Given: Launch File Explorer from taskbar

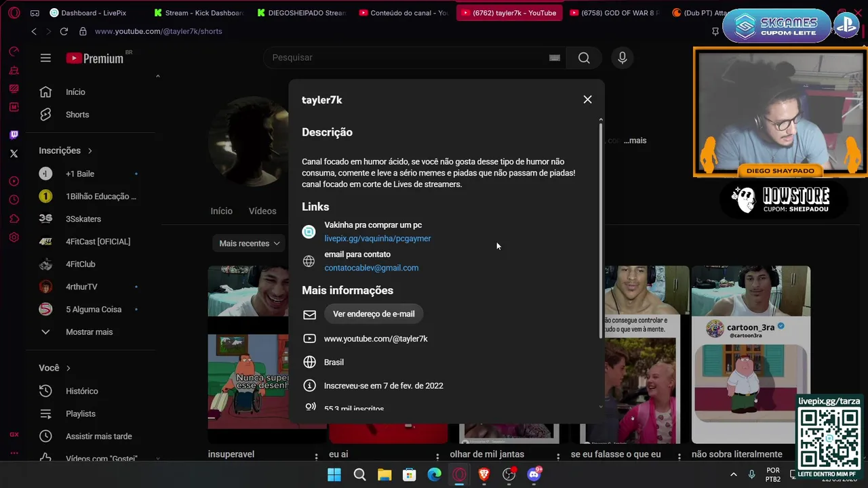Looking at the screenshot, I should pos(384,474).
